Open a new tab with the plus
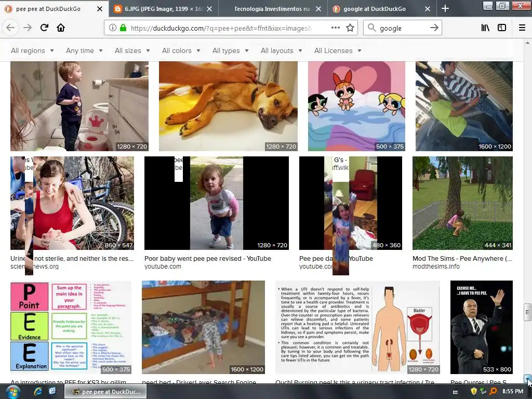The image size is (532, 399). tap(445, 8)
